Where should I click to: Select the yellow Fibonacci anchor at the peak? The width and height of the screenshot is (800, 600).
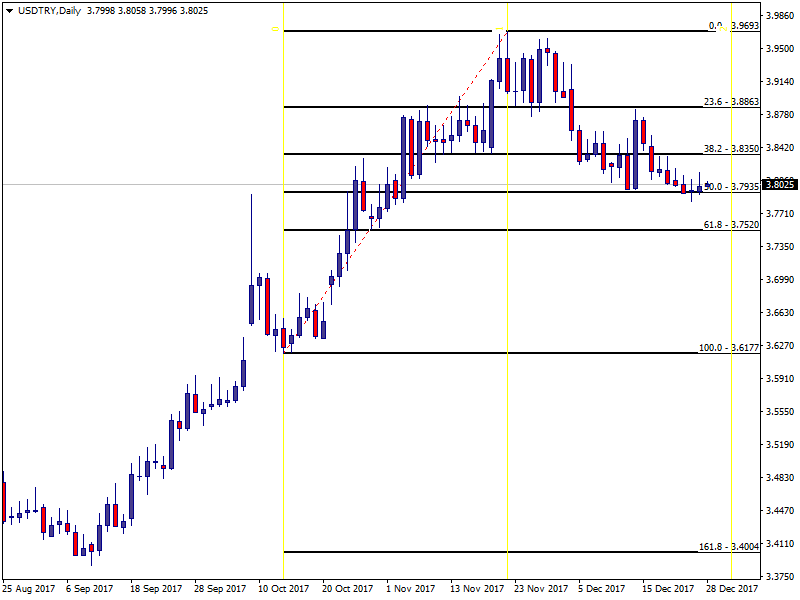pos(499,29)
